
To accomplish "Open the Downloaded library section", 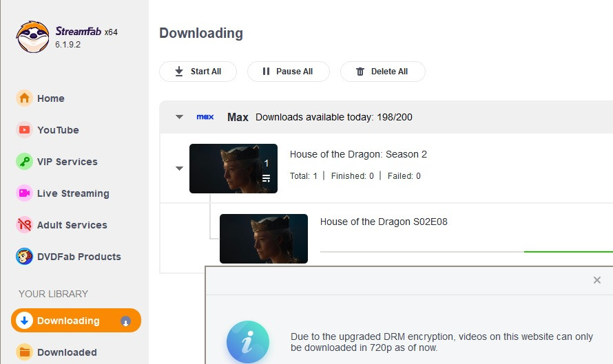I will (67, 352).
